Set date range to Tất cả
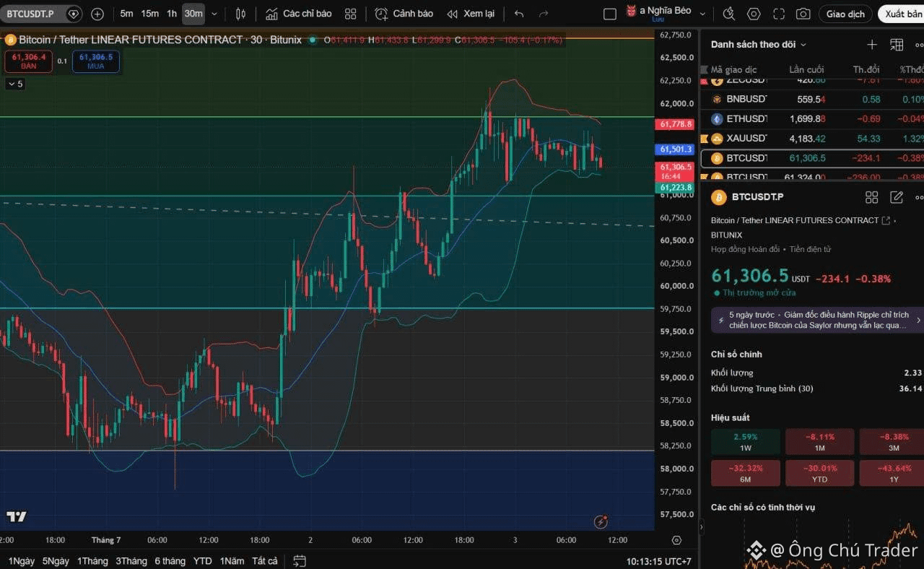The width and height of the screenshot is (924, 569). 264,561
